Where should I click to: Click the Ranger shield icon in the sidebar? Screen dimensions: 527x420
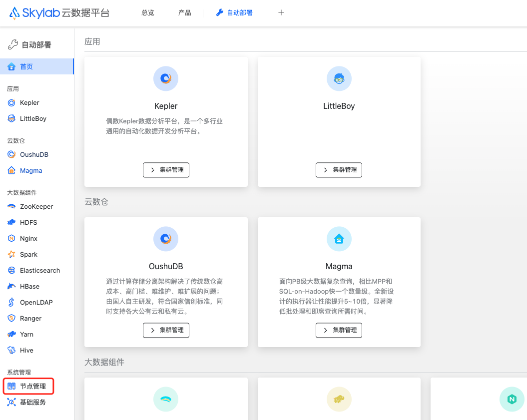click(11, 318)
